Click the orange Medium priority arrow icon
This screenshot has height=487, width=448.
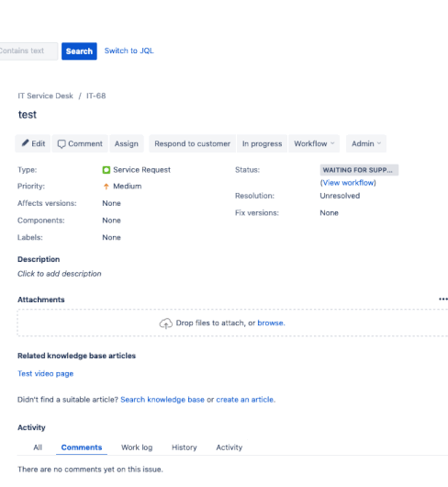click(106, 187)
